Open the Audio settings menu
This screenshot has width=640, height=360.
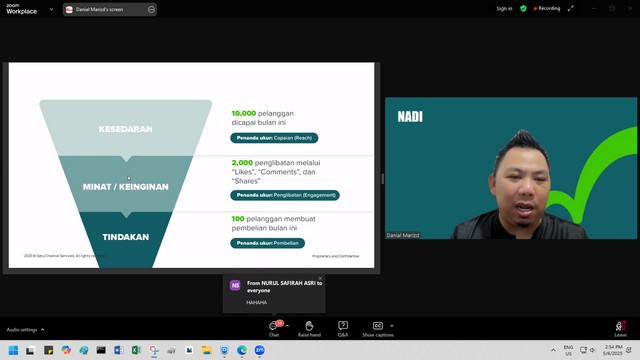click(x=25, y=329)
